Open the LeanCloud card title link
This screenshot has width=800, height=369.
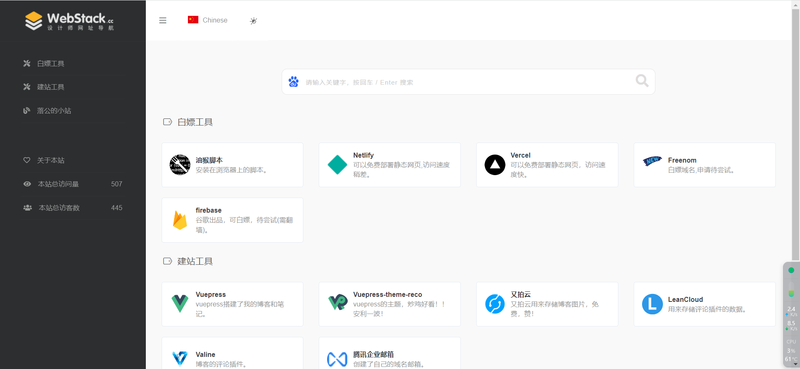pyautogui.click(x=686, y=300)
